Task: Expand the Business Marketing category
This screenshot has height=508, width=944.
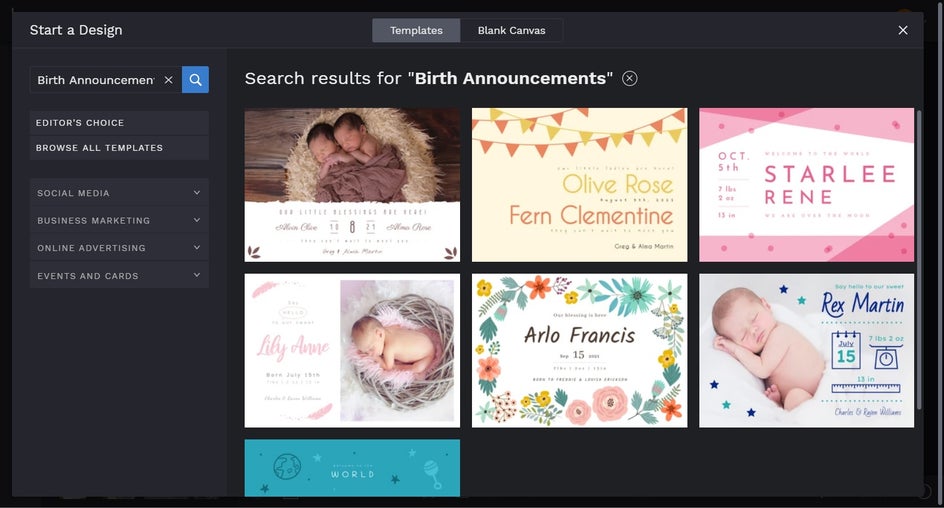Action: (x=119, y=220)
